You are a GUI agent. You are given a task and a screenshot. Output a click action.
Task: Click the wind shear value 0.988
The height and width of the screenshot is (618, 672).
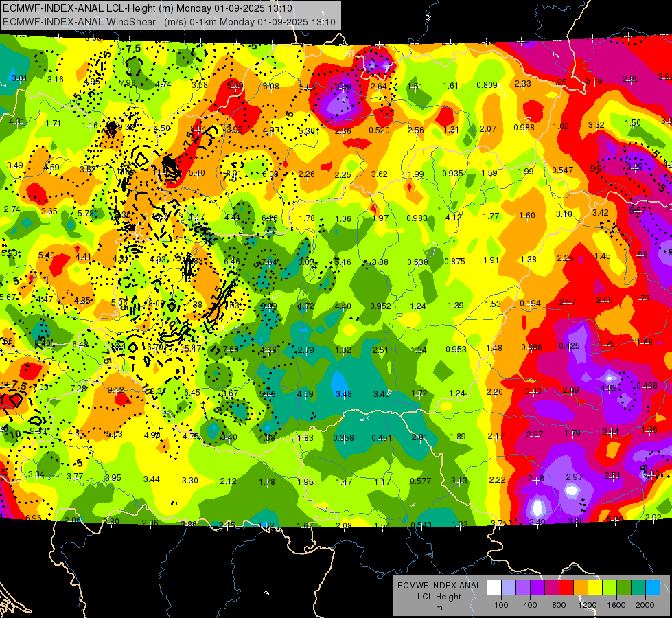coord(524,127)
